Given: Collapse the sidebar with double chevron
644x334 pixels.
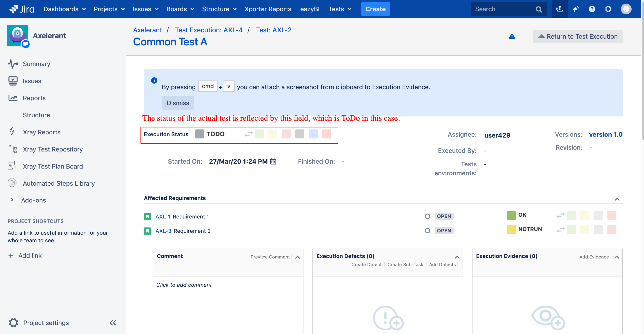Looking at the screenshot, I should pos(113,323).
